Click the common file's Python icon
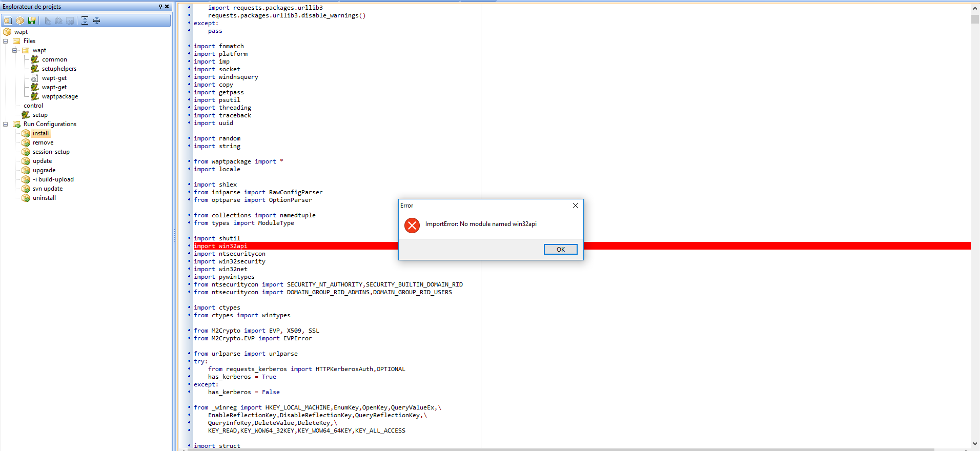 click(x=35, y=59)
